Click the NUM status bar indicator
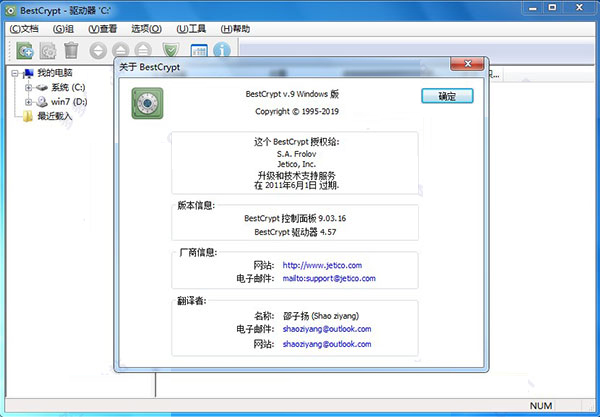The width and height of the screenshot is (600, 417). pyautogui.click(x=541, y=406)
